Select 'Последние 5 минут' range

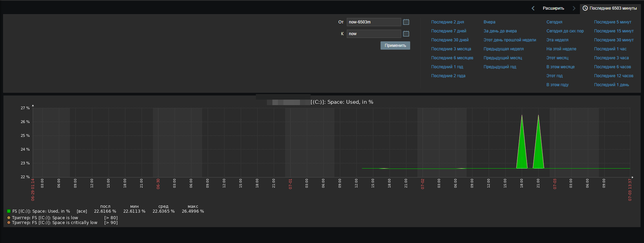[x=612, y=22]
